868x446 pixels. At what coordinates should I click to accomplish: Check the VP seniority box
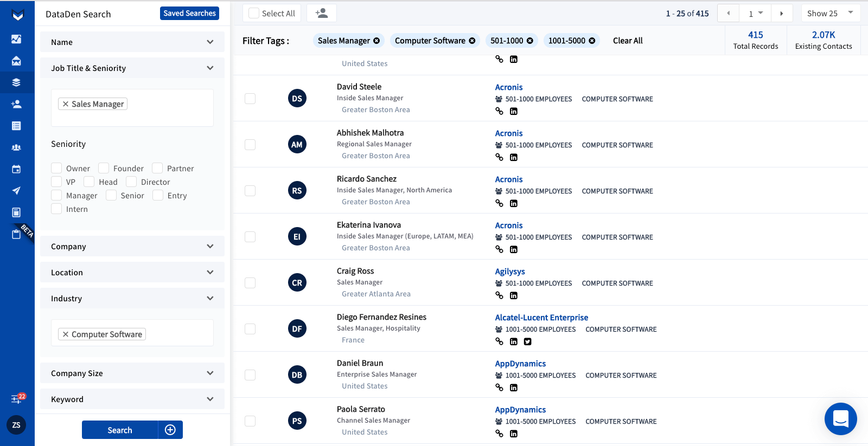click(x=56, y=182)
